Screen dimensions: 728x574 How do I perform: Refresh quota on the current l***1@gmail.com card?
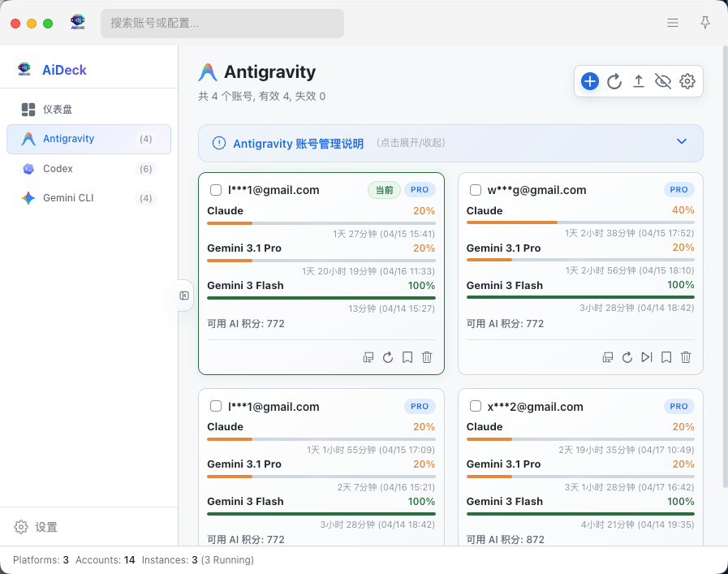388,357
